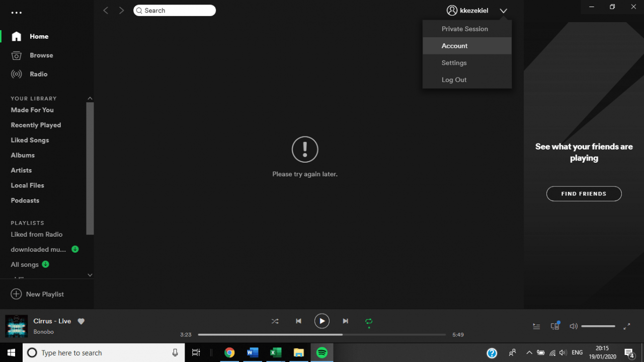The width and height of the screenshot is (644, 362).
Task: Click the Search input field
Action: (175, 10)
